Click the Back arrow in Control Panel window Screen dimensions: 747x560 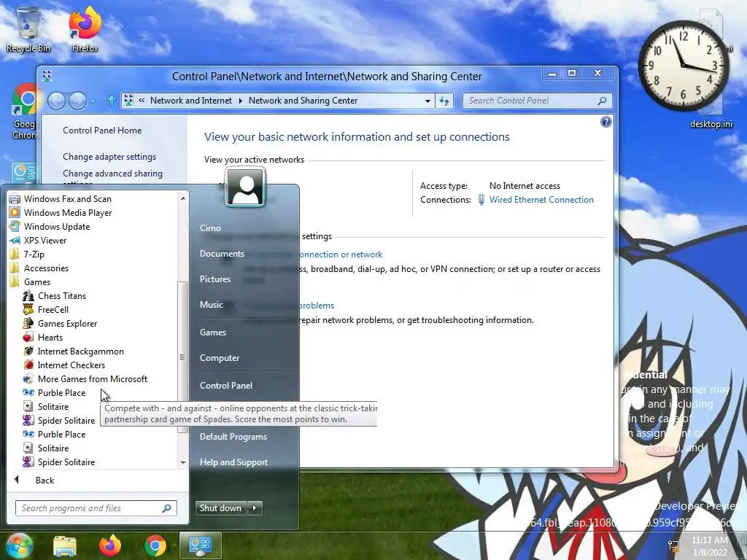pyautogui.click(x=56, y=101)
